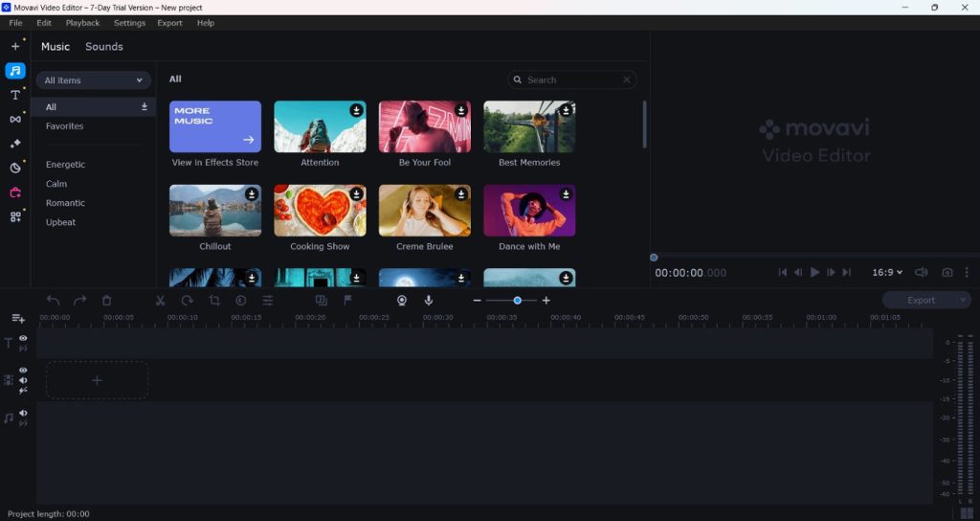Click the Delete trash icon

(107, 301)
